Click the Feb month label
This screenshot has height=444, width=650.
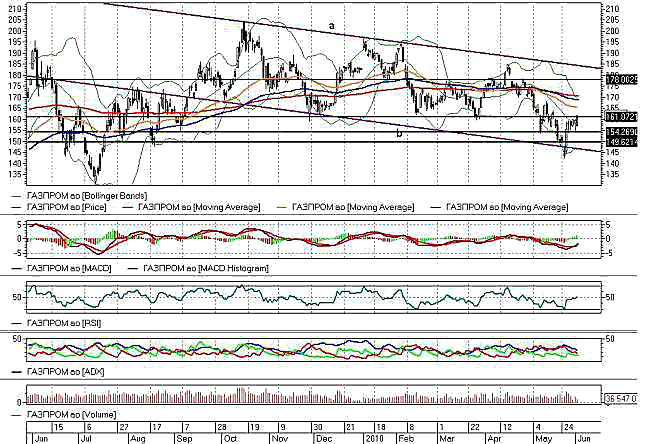pyautogui.click(x=406, y=438)
